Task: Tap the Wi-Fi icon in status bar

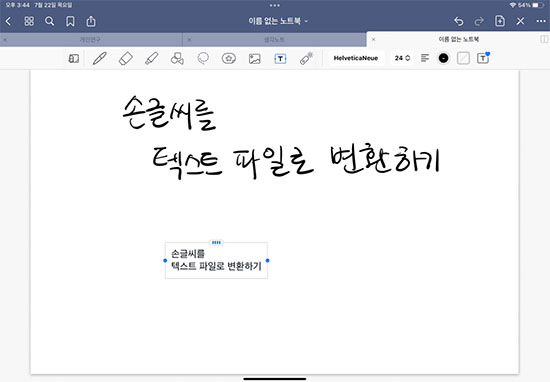Action: click(513, 5)
